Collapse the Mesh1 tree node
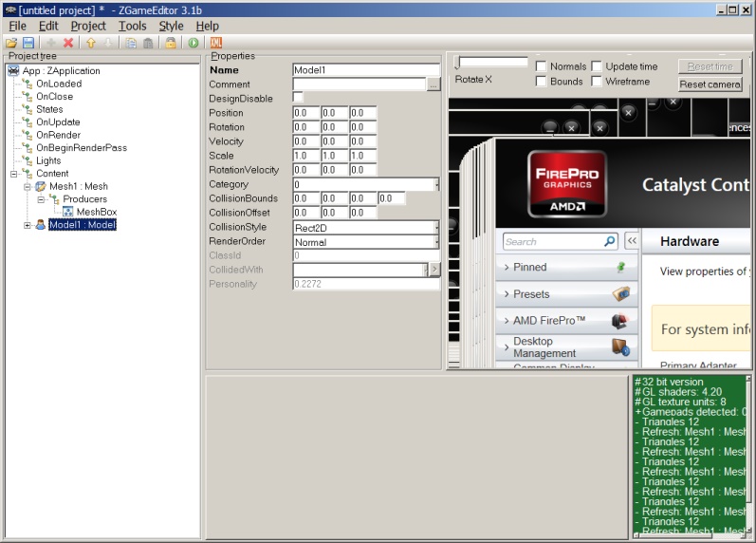The image size is (756, 543). pos(28,186)
